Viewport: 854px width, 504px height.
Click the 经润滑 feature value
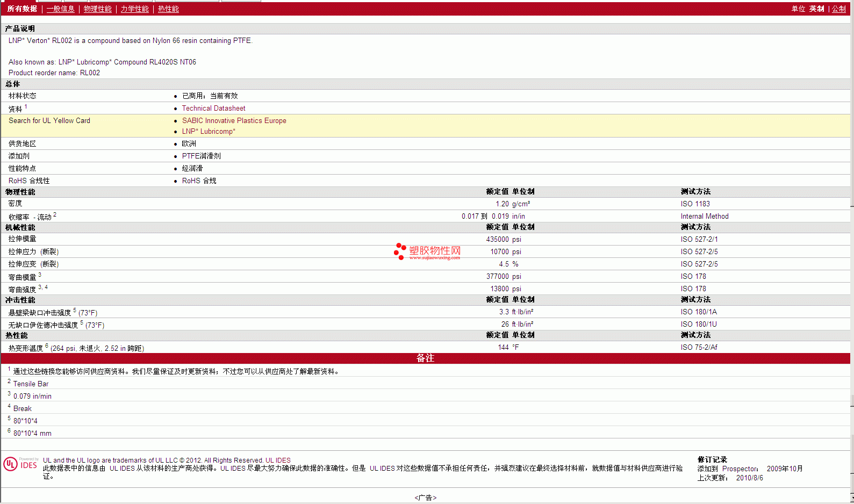pyautogui.click(x=192, y=169)
